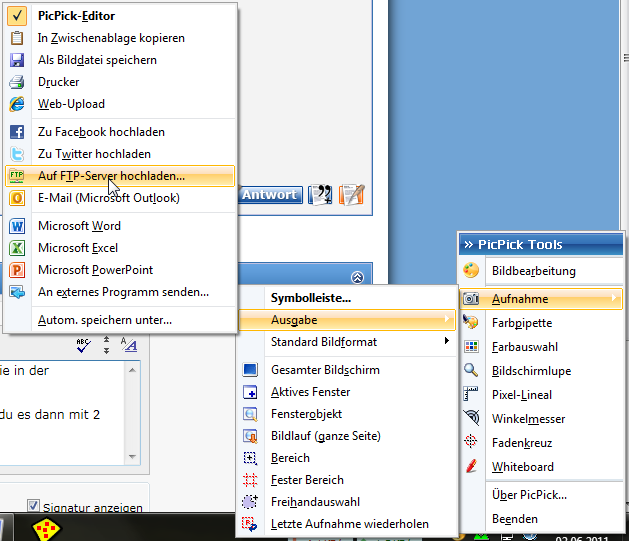Toggle the checked PicPick-Editor output option

pos(17,16)
